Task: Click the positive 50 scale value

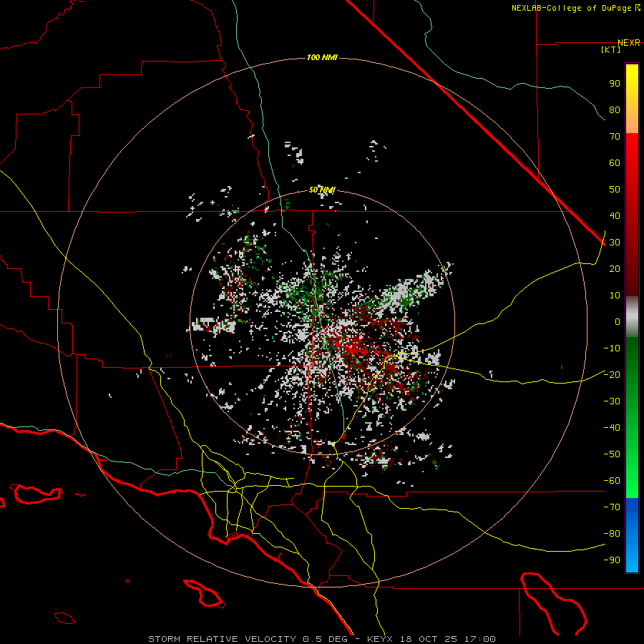Action: click(615, 190)
